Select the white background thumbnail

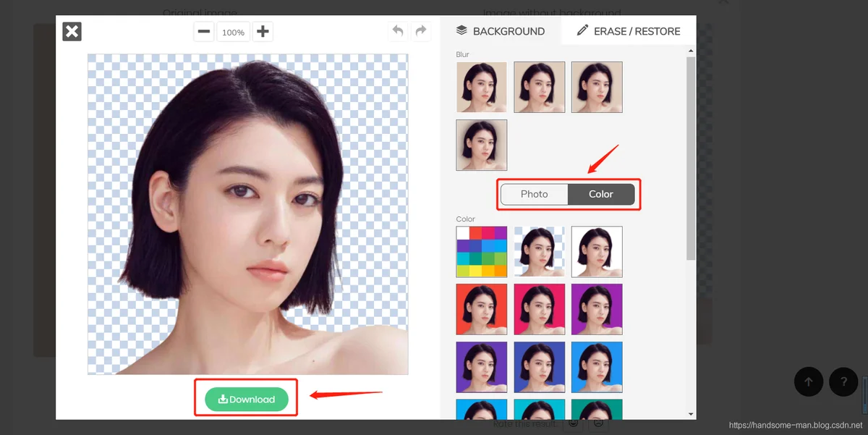point(597,252)
